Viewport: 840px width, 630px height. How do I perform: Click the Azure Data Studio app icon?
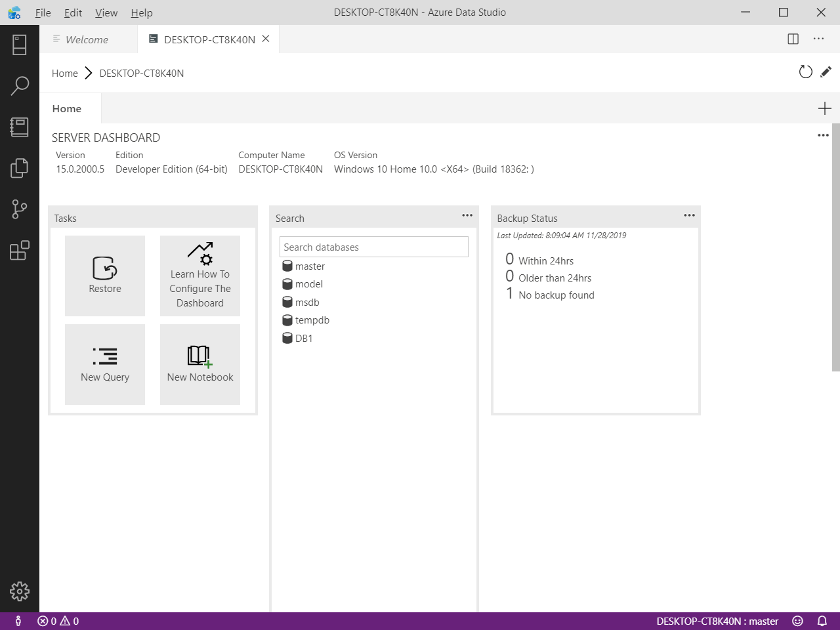[x=14, y=12]
